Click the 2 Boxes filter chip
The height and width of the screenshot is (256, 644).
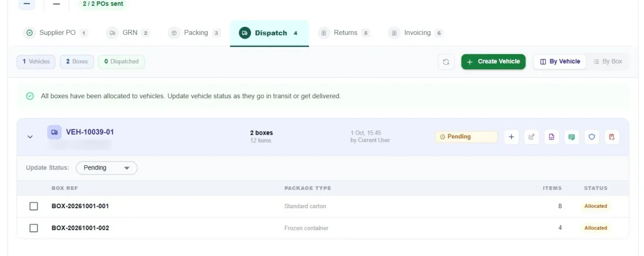coord(77,62)
